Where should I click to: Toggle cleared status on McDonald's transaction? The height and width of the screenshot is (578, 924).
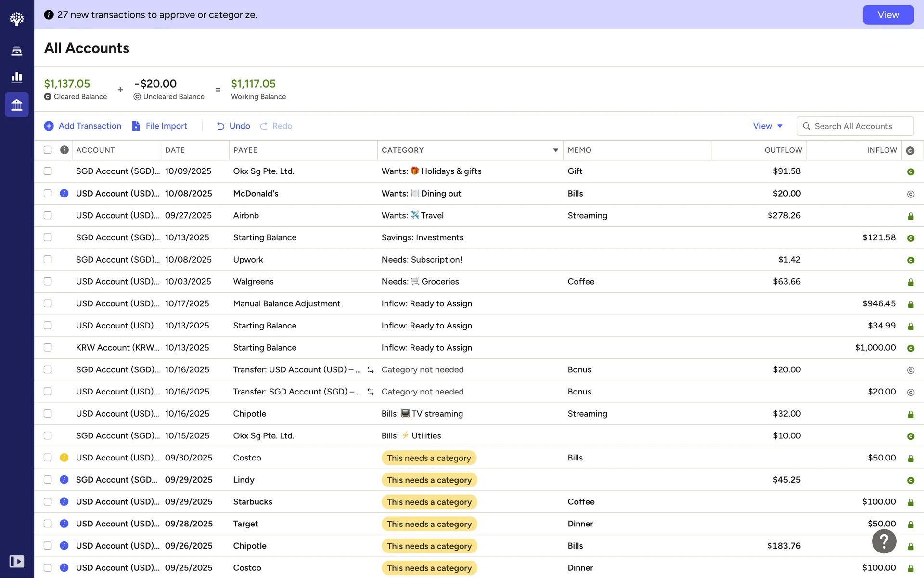[911, 194]
